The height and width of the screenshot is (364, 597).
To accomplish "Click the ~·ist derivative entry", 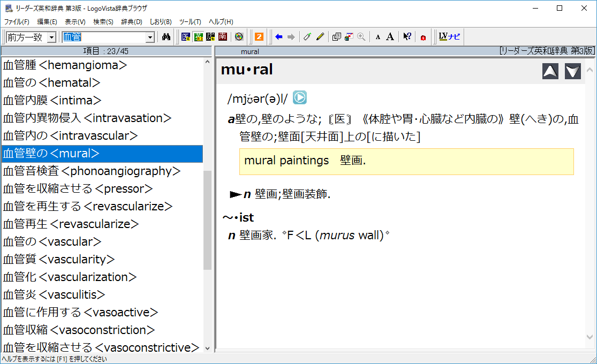I will pos(238,217).
